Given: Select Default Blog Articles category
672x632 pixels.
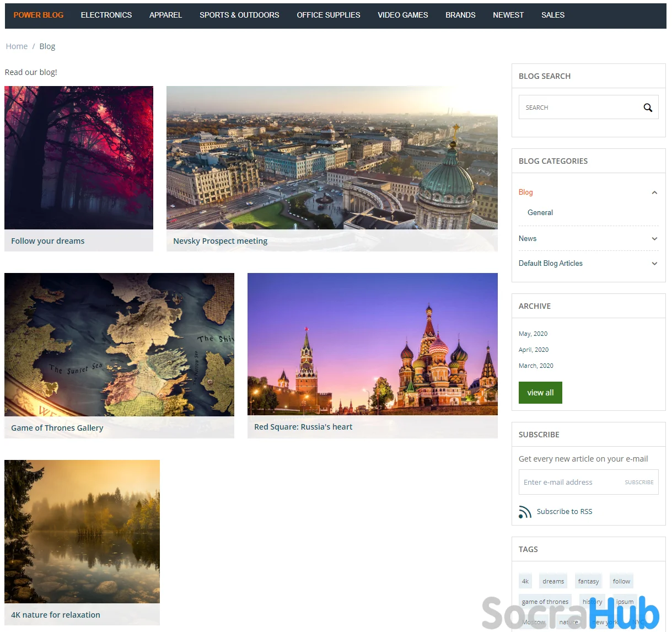Looking at the screenshot, I should pos(551,263).
